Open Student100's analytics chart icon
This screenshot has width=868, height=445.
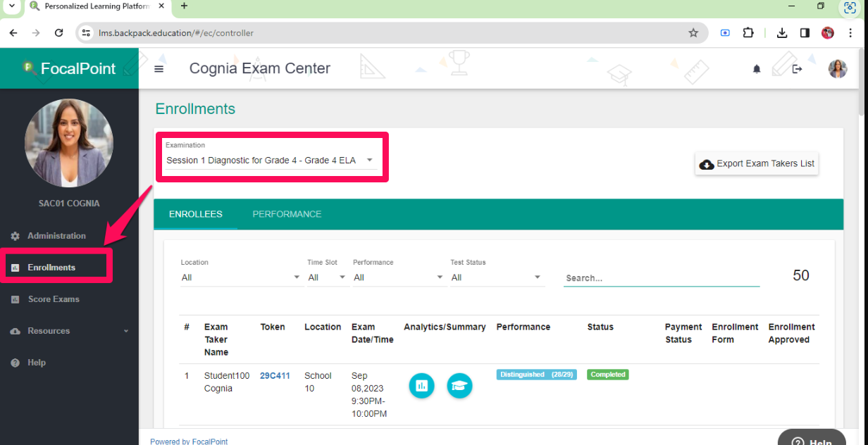click(x=421, y=385)
